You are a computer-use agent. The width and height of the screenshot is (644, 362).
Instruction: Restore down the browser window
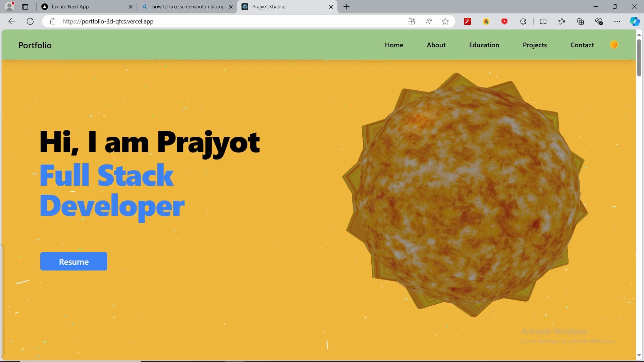click(615, 6)
